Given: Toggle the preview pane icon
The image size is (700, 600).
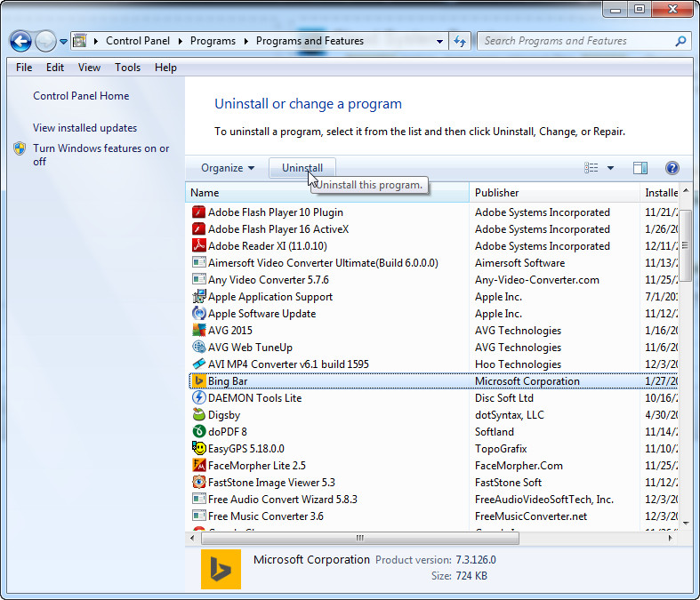Looking at the screenshot, I should [640, 168].
